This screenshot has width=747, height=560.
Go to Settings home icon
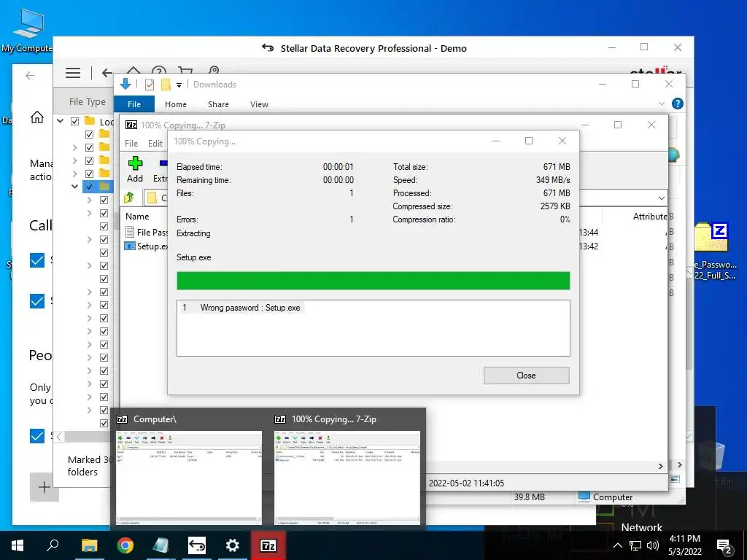click(37, 117)
